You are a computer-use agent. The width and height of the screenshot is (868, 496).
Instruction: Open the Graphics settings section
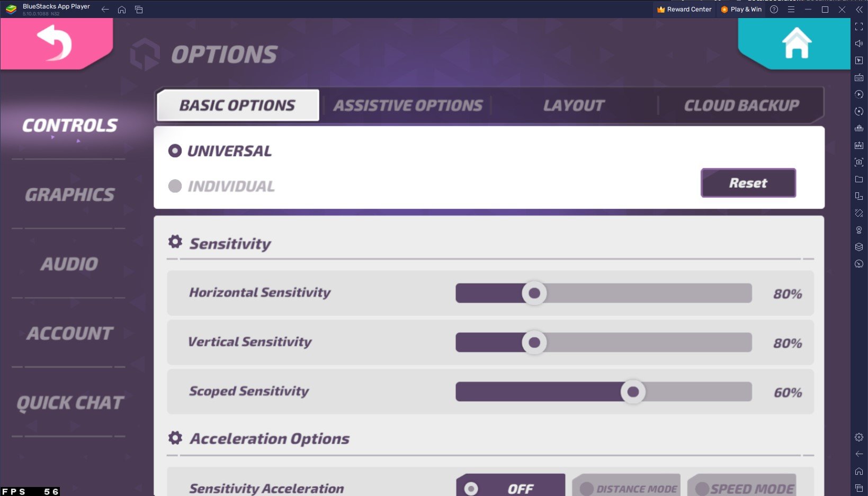pos(69,194)
